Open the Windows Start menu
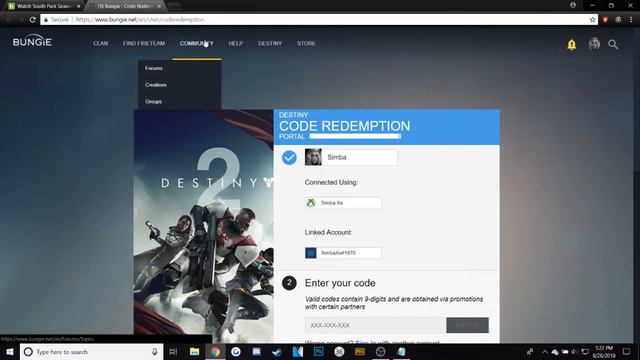The width and height of the screenshot is (640, 360). pos(10,351)
